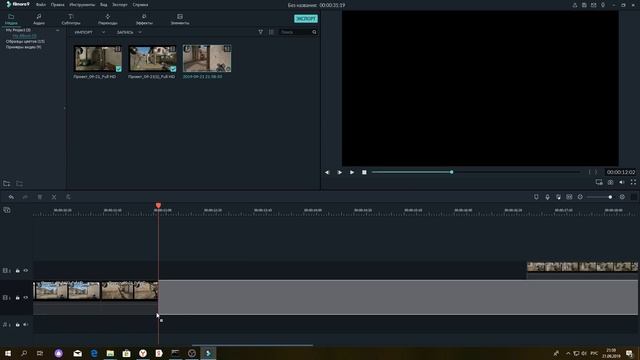Screen dimensions: 640x360
Task: Open the Справка menu
Action: (x=140, y=5)
